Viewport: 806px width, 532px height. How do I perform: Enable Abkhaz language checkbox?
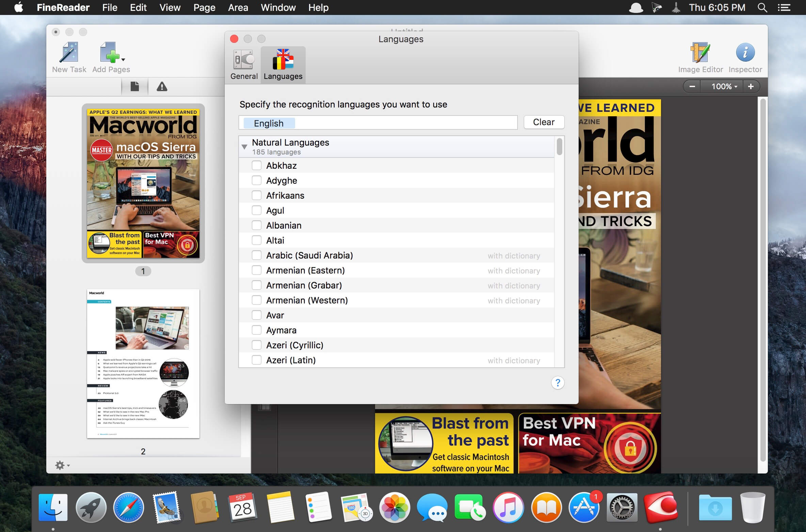coord(256,165)
